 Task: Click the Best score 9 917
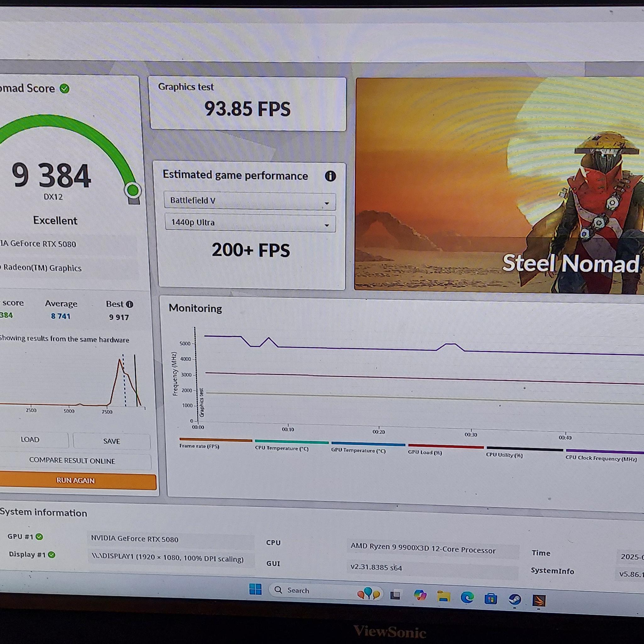pos(119,317)
